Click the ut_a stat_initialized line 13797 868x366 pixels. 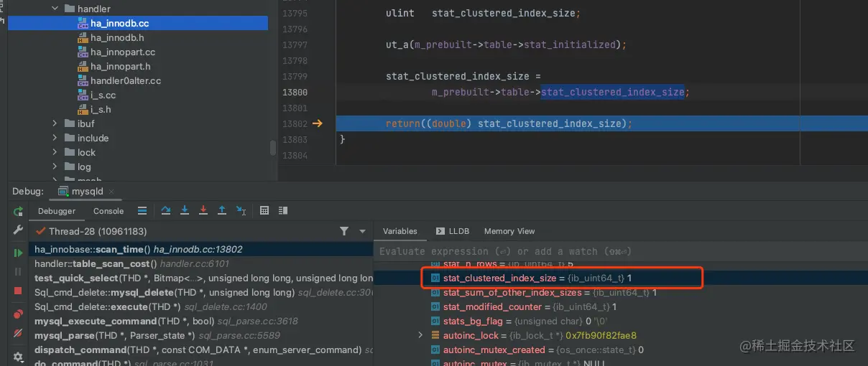coord(506,44)
